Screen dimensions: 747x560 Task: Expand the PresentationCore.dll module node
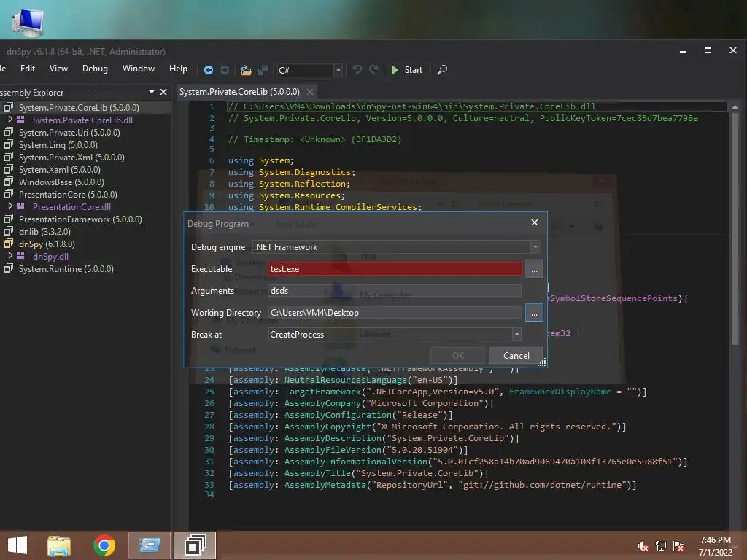(10, 206)
